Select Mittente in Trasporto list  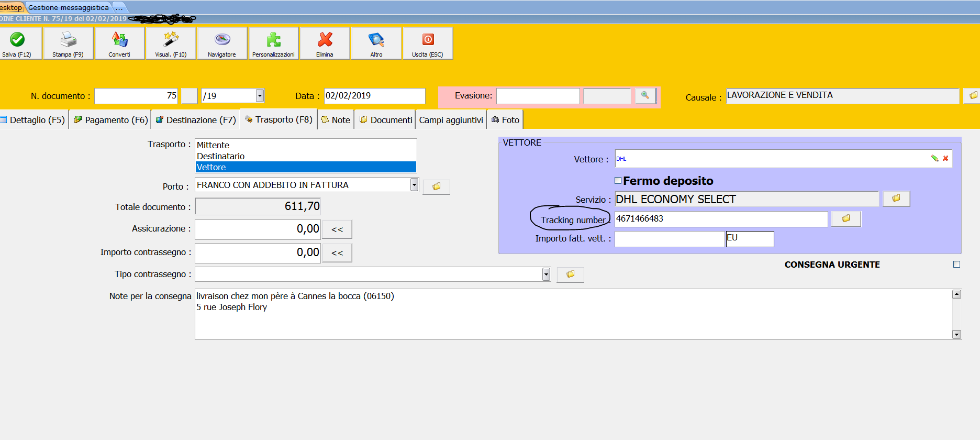coord(306,145)
